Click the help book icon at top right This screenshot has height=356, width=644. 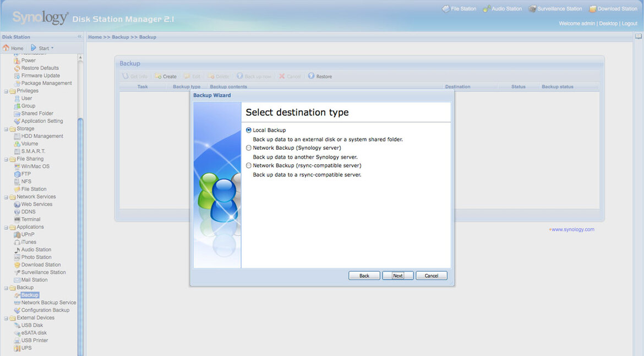pyautogui.click(x=638, y=36)
